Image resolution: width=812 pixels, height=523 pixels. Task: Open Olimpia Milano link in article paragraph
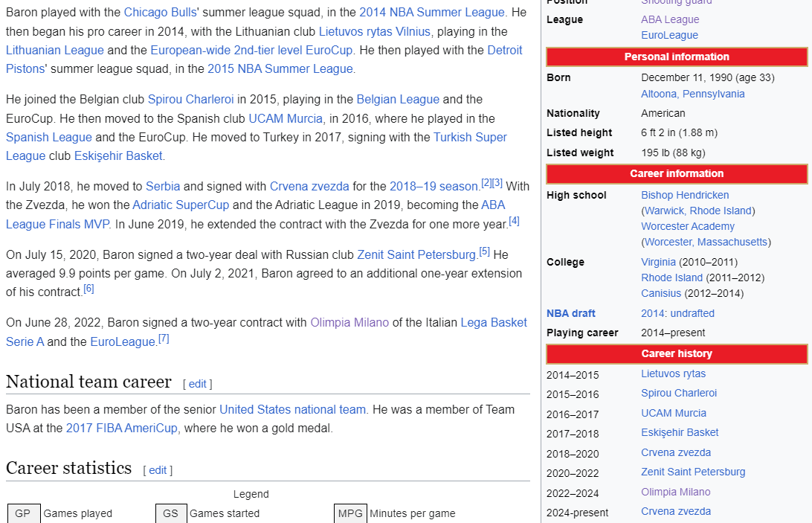[349, 323]
